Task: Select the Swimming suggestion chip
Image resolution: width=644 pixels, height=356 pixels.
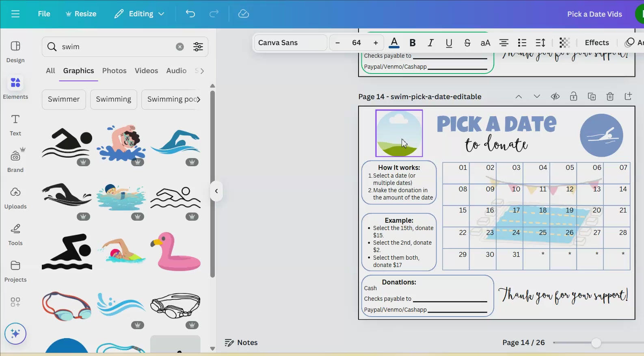Action: (x=113, y=99)
